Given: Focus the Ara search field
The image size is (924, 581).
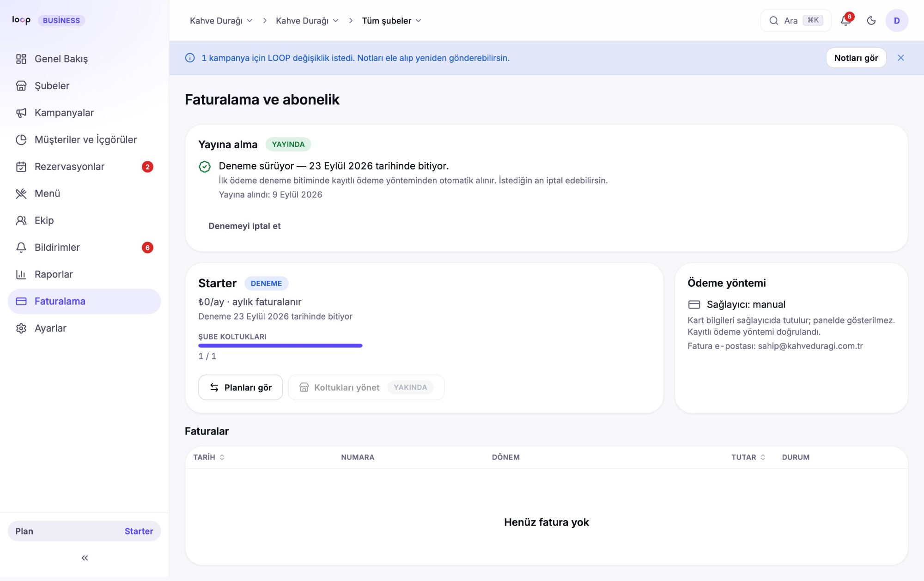Looking at the screenshot, I should (x=796, y=20).
